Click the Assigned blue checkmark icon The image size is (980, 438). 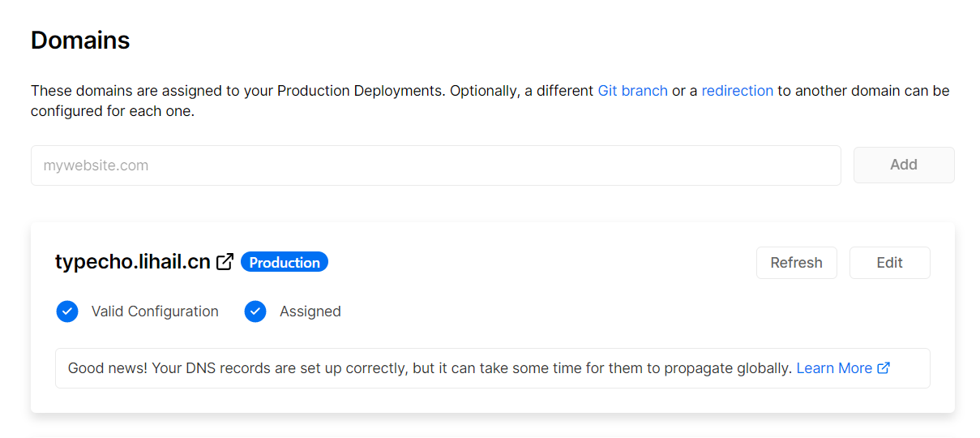pos(255,311)
